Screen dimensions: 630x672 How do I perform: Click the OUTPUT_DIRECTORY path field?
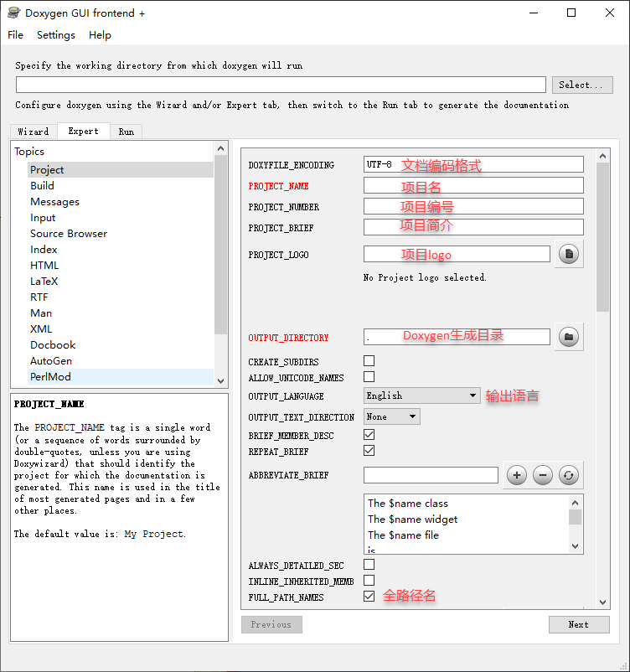457,337
